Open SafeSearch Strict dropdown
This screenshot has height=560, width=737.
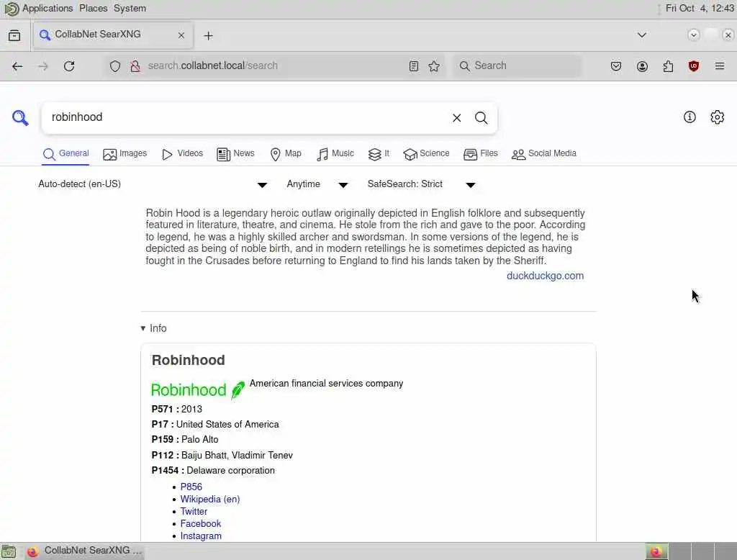tap(422, 184)
